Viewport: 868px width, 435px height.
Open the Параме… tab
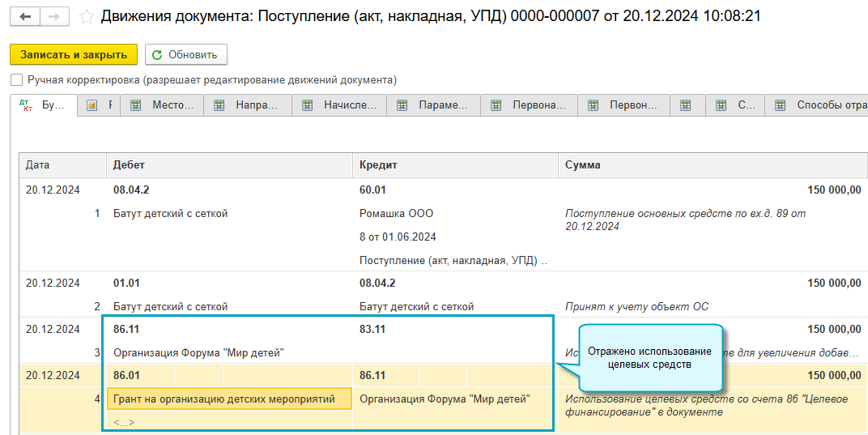click(x=443, y=105)
